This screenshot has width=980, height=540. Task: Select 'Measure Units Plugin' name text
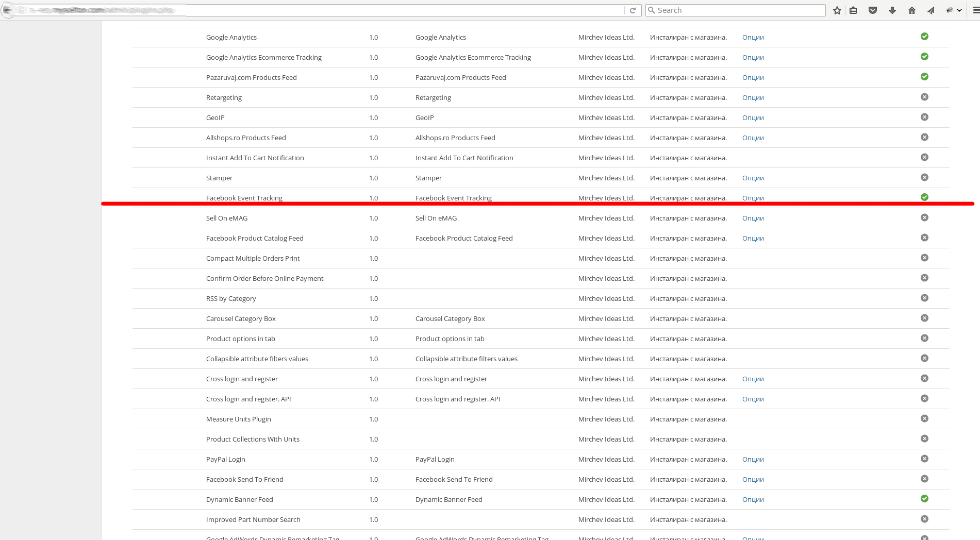pyautogui.click(x=238, y=419)
